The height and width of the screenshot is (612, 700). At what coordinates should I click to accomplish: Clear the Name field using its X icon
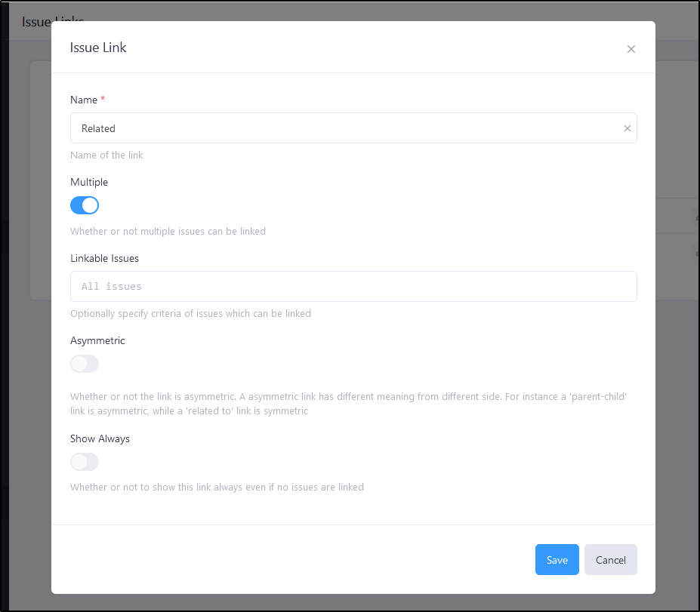point(628,128)
